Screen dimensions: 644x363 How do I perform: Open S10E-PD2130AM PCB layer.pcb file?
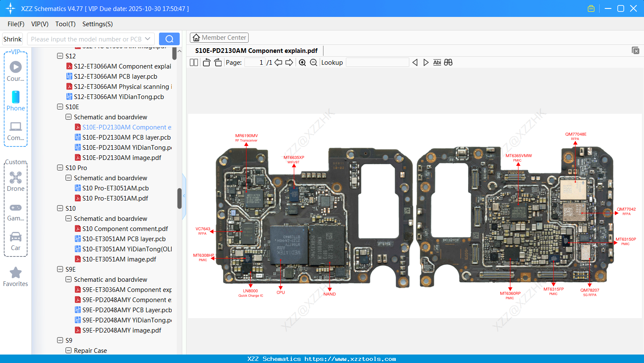(x=126, y=137)
